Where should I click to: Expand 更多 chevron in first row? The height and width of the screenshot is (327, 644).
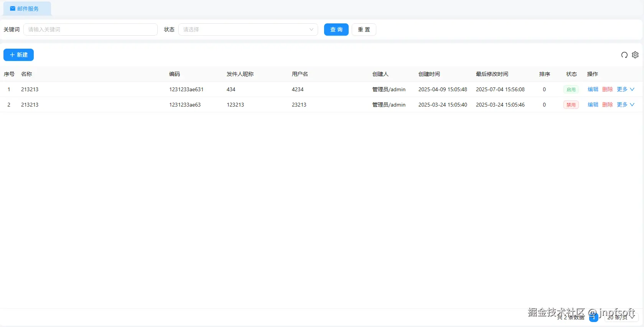point(632,89)
